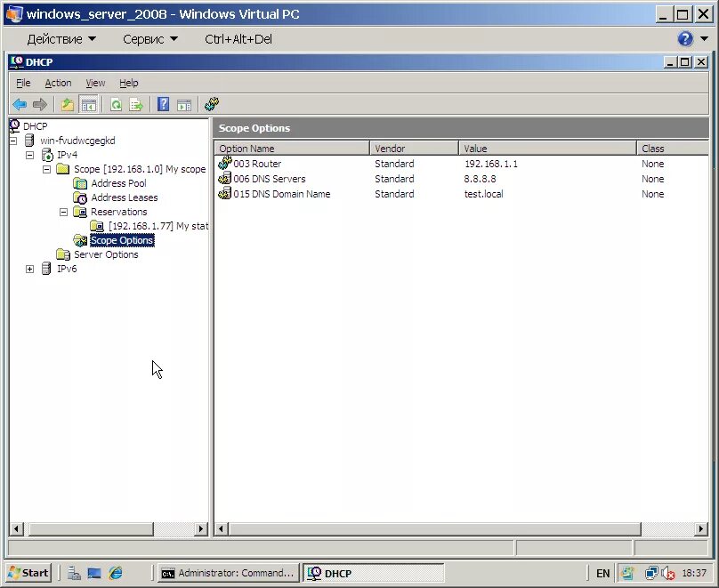Click the blue Help question-mark toolbar icon
The image size is (719, 588).
[163, 104]
